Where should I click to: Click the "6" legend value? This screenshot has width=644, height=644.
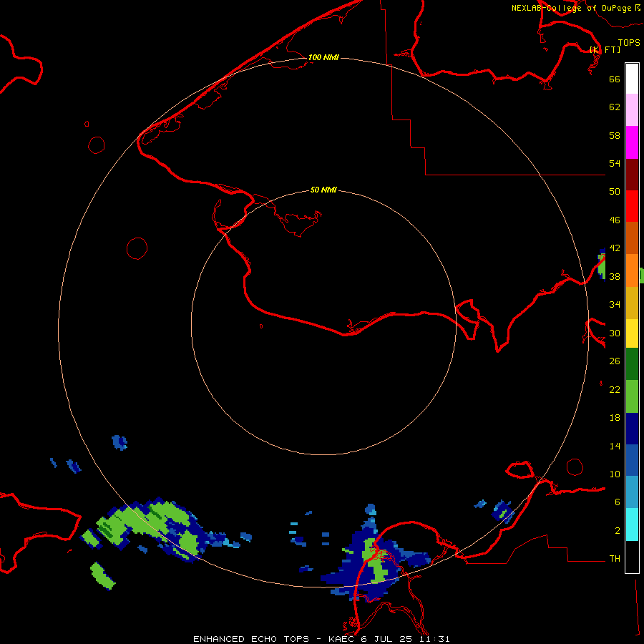click(618, 502)
